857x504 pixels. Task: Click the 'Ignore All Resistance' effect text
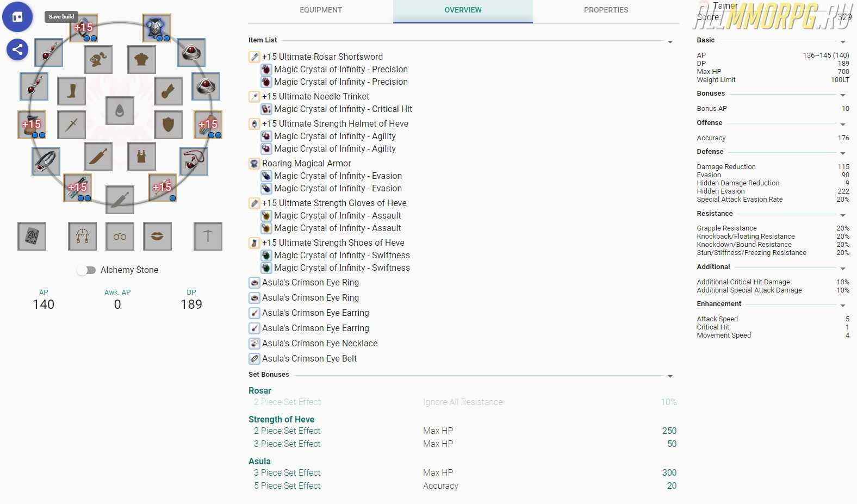tap(463, 402)
